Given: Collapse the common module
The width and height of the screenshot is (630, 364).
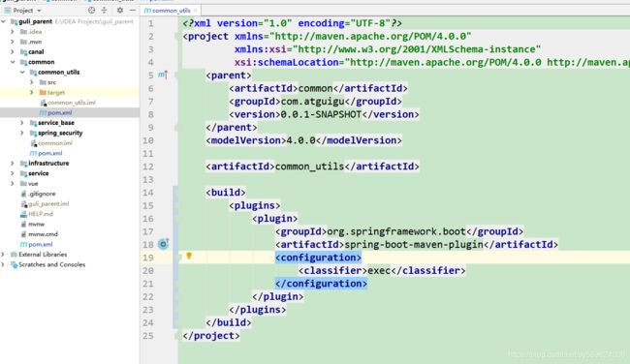Looking at the screenshot, I should coord(13,62).
